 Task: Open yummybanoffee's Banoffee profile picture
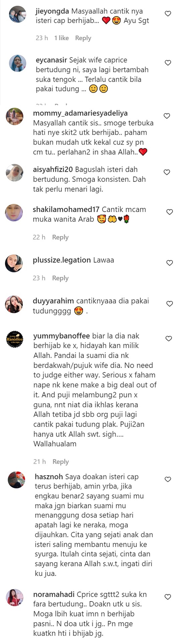click(15, 340)
